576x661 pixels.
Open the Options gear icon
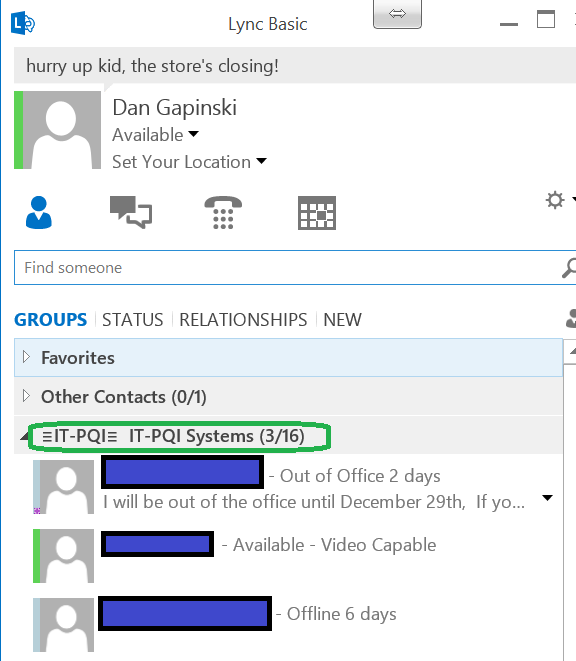coord(555,200)
